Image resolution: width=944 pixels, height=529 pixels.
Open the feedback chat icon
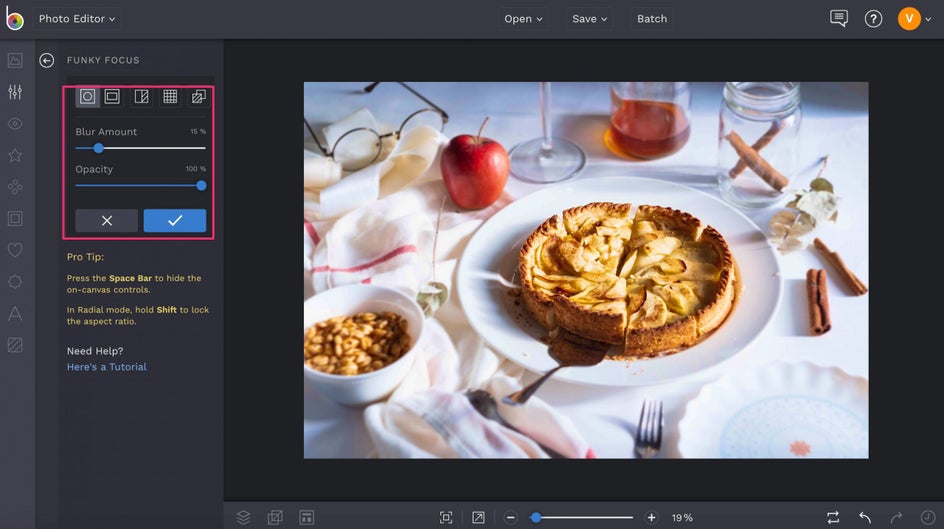[838, 18]
